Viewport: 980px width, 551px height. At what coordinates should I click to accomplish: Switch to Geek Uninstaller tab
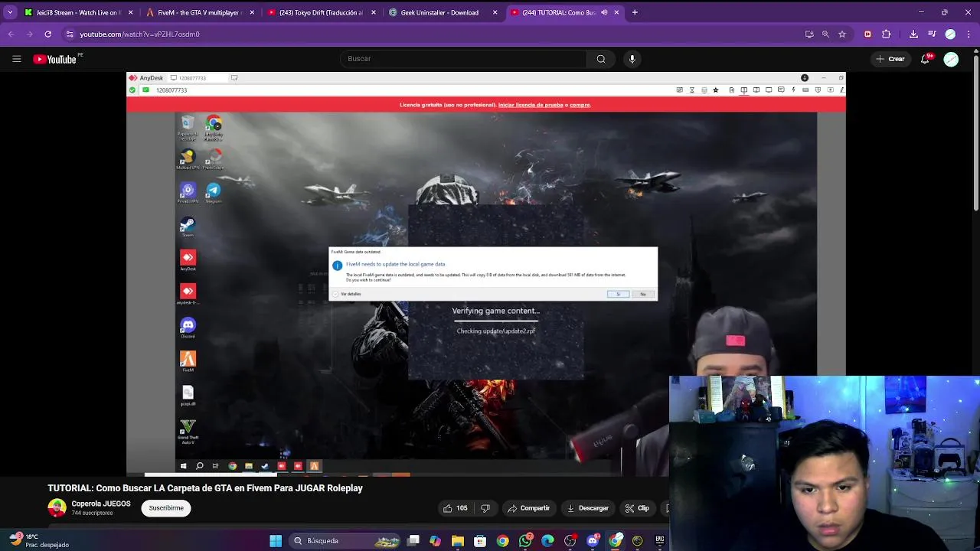(x=443, y=12)
